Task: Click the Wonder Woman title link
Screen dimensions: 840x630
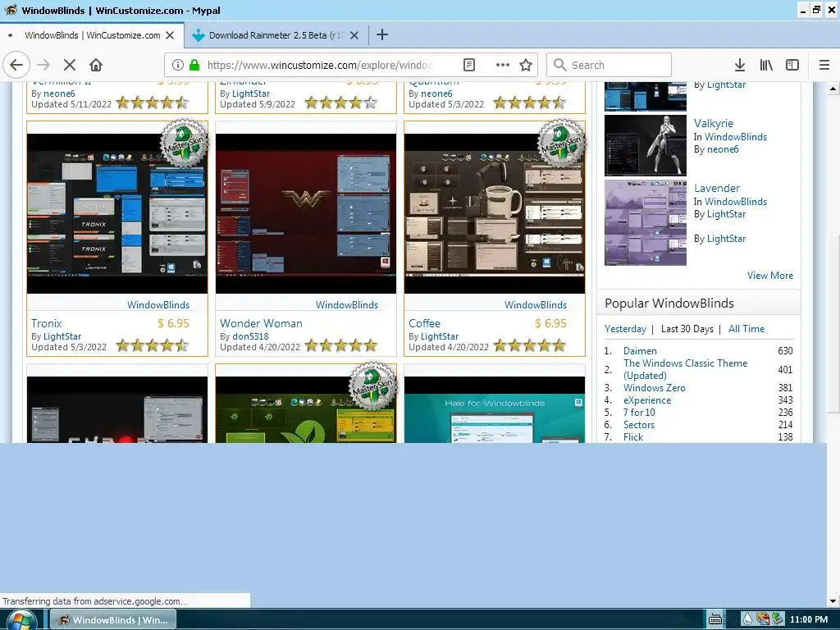Action: click(x=262, y=323)
